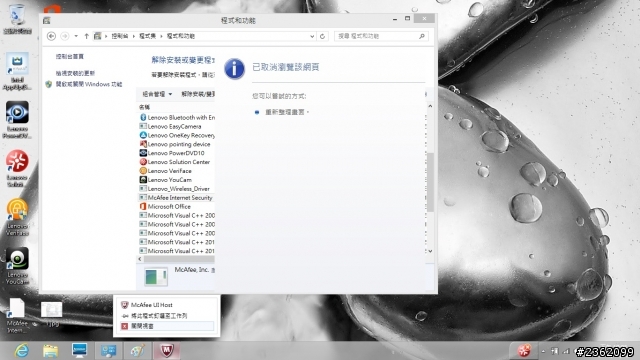Viewport: 640px width, 360px height.
Task: Open the 控制台首頁 link
Action: [70, 56]
